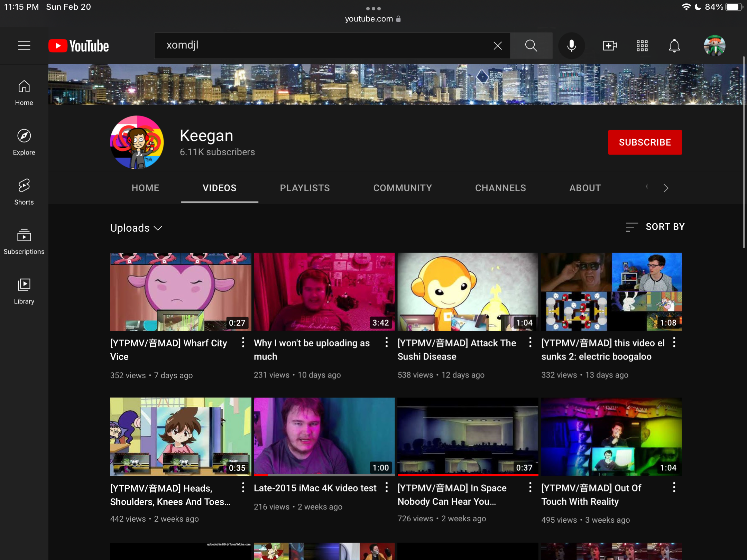Viewport: 747px width, 560px height.
Task: Tap the three-dot multitasking control at top
Action: tap(373, 8)
